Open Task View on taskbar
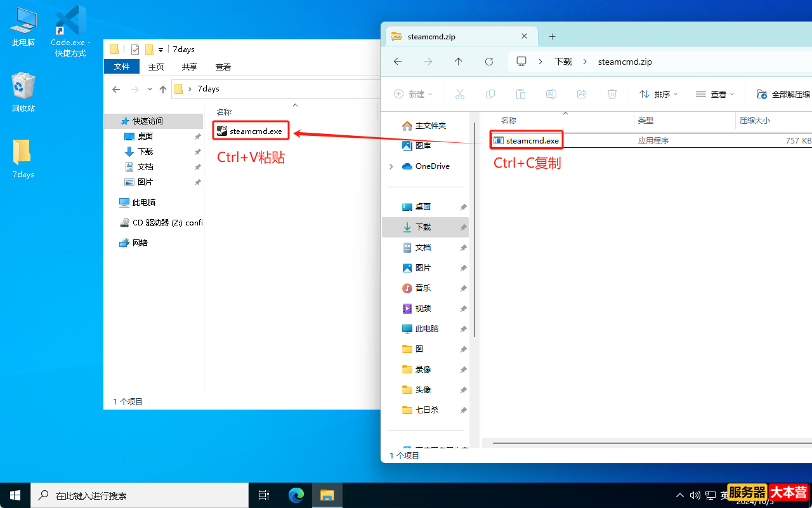812x508 pixels. [x=264, y=495]
